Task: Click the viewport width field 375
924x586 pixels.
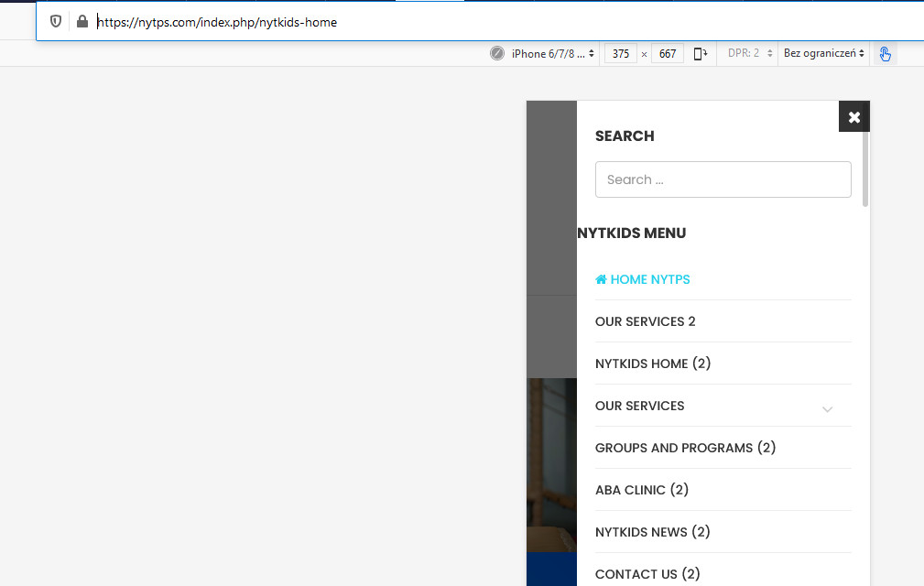Action: tap(620, 54)
